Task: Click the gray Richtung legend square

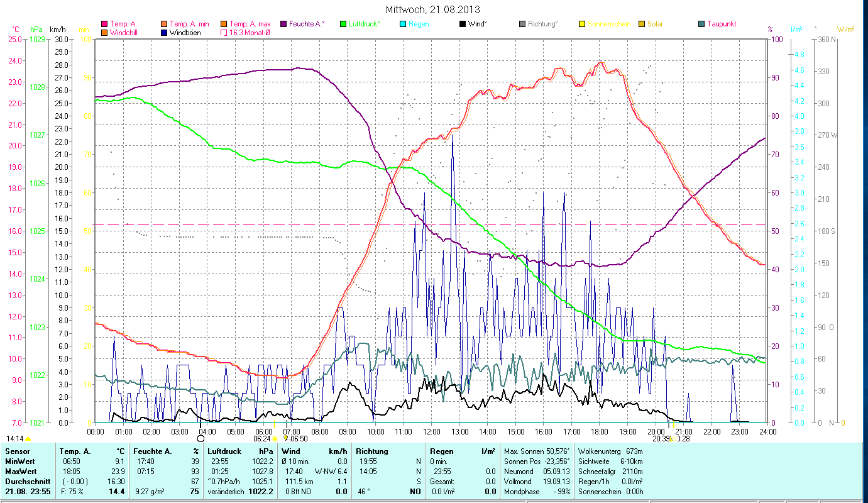Action: click(522, 24)
